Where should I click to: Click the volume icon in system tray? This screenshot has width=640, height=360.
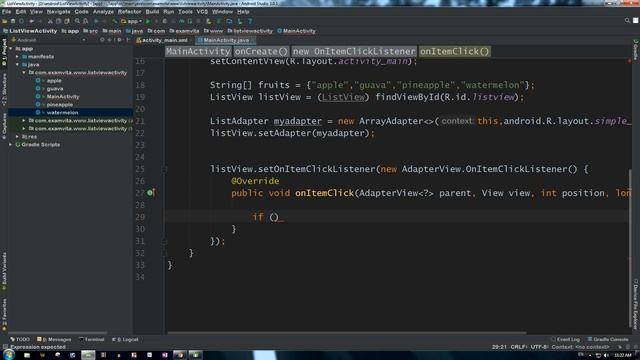(x=606, y=356)
